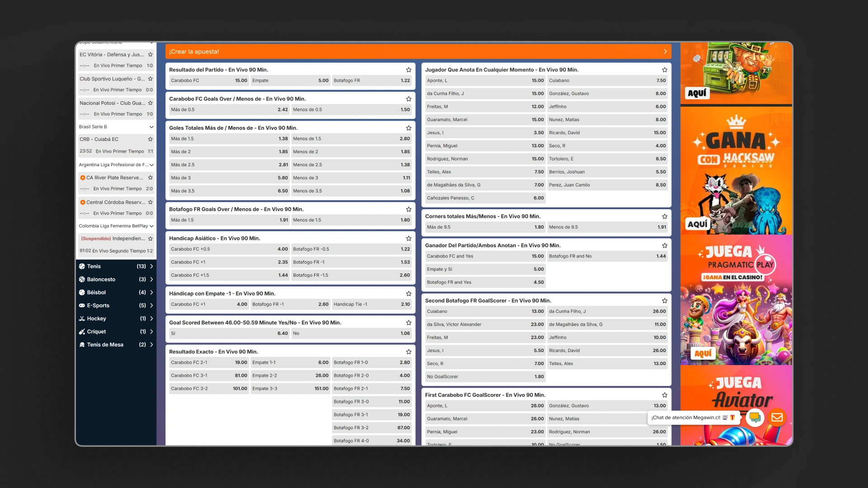Star the suspended Independiente match
868x488 pixels.
click(151, 239)
